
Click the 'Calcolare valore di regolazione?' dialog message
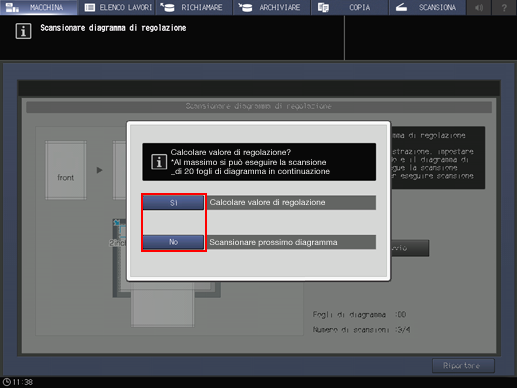(259, 162)
